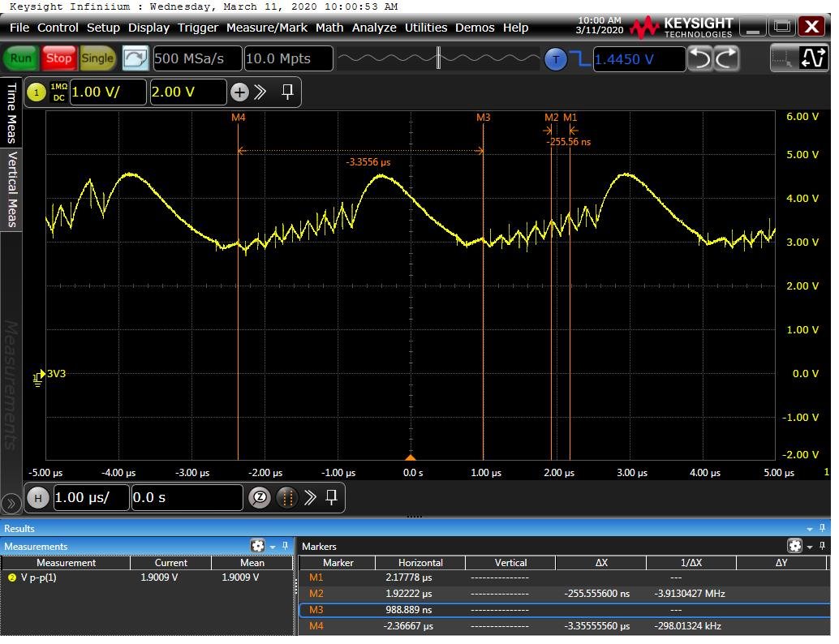Click the 10.0 Mpts memory depth field
Viewport: 839px width, 644px height.
click(x=288, y=58)
